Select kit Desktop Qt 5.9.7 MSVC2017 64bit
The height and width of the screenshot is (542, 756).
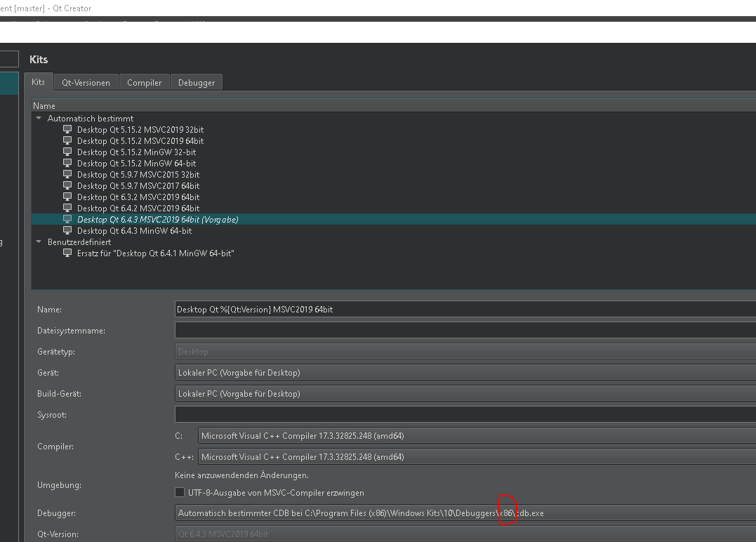pos(138,185)
